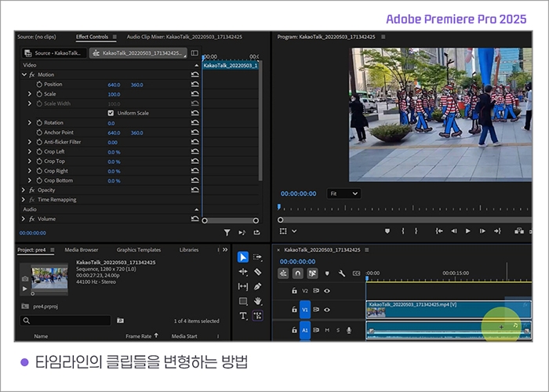
Task: Toggle the lock on track V2
Action: pyautogui.click(x=294, y=291)
